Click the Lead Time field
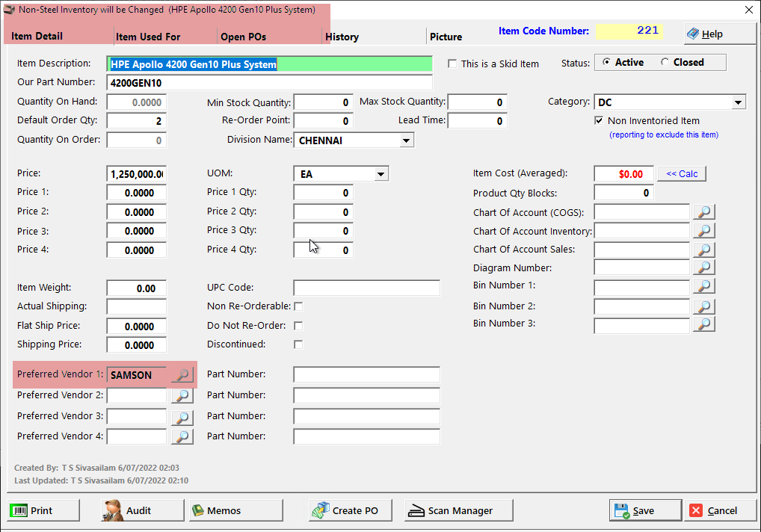 point(478,121)
